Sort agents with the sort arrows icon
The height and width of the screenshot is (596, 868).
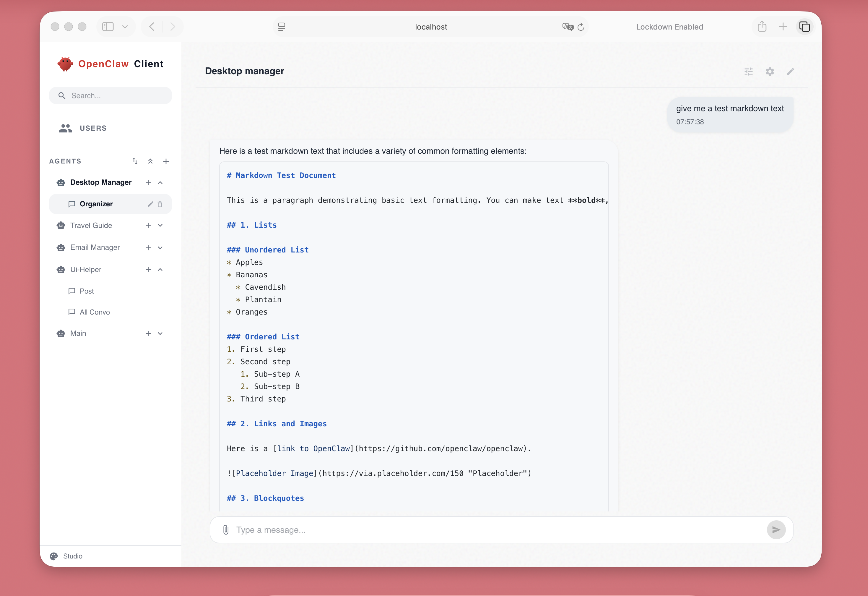(x=135, y=161)
